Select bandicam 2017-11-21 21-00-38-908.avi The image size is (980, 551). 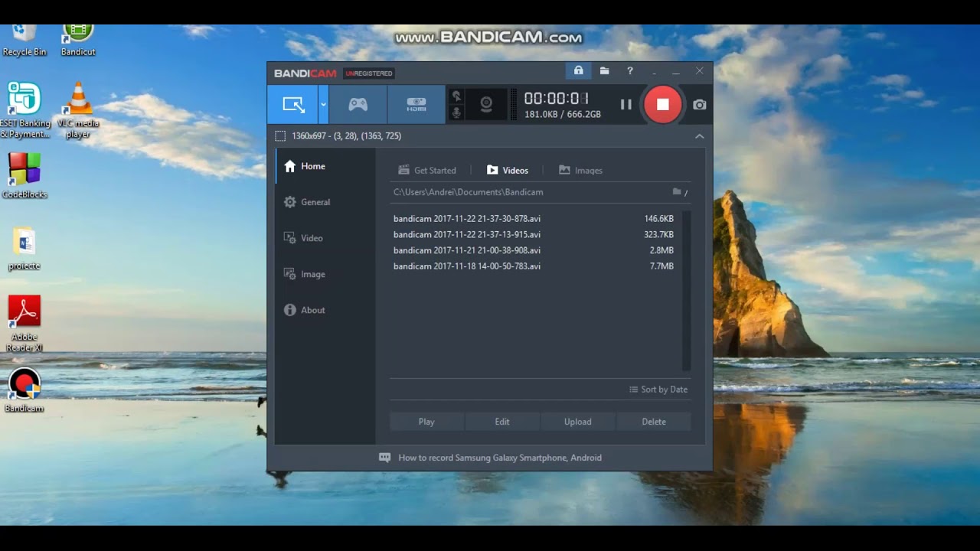coord(534,250)
